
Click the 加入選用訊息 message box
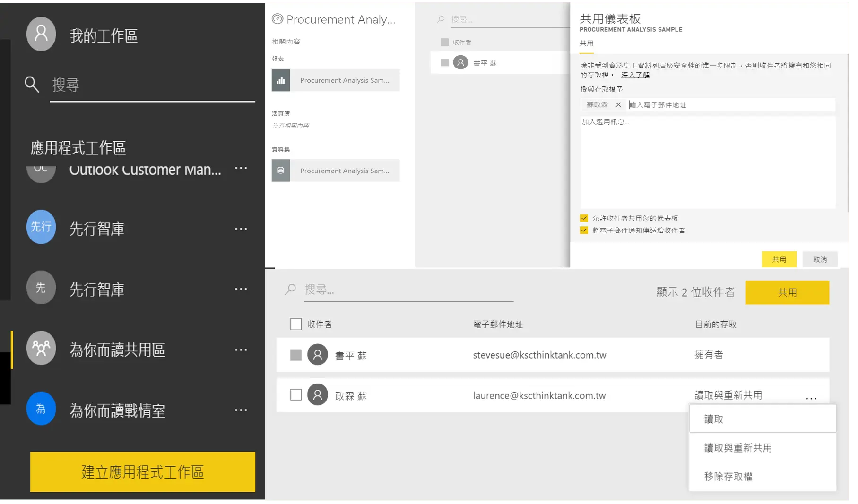coord(709,162)
